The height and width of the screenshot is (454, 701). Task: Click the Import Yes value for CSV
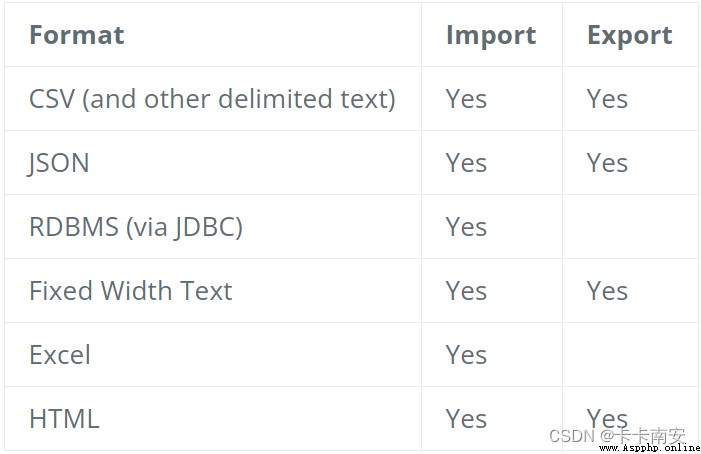pos(466,99)
